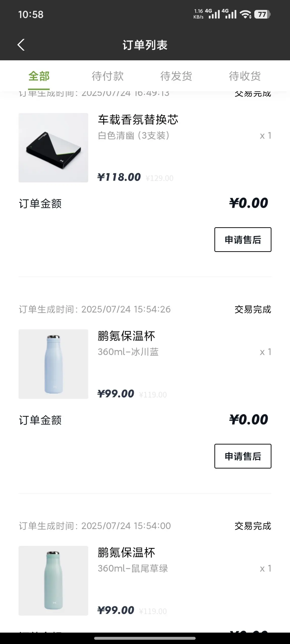This screenshot has width=290, height=644.
Task: Tap the ¥118.00 fragrance price
Action: (x=119, y=177)
